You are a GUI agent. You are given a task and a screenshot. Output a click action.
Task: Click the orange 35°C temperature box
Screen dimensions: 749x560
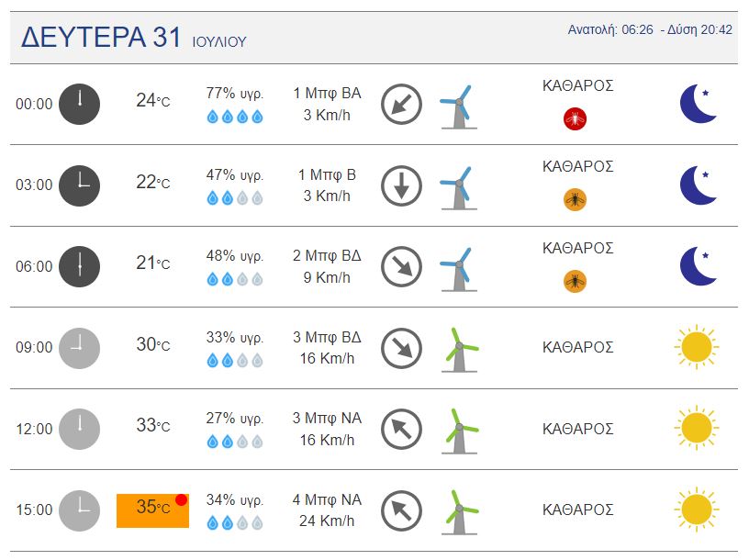(x=152, y=510)
